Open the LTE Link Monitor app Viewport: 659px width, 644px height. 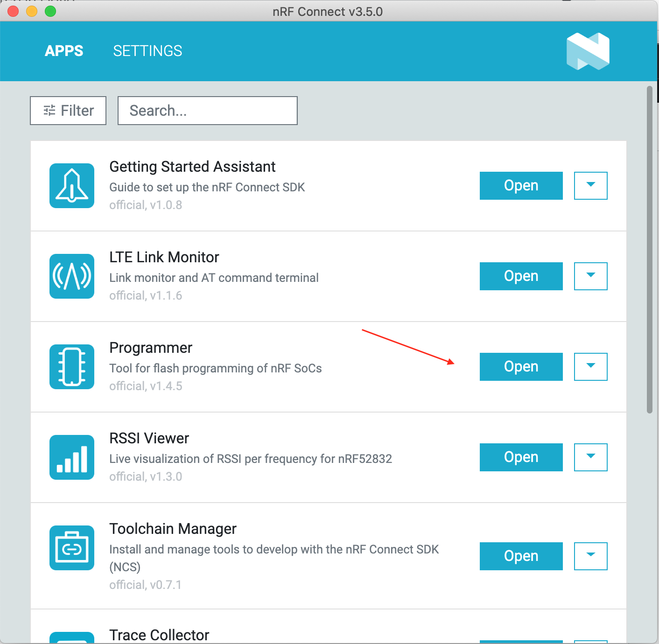pyautogui.click(x=521, y=276)
